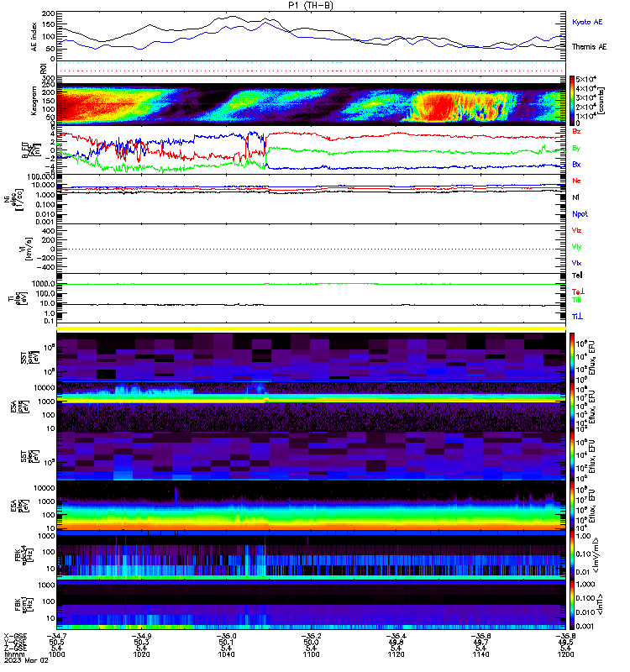Screen dimensions: 630x672
Task: Click time axis tick label 1100
Action: click(x=311, y=654)
